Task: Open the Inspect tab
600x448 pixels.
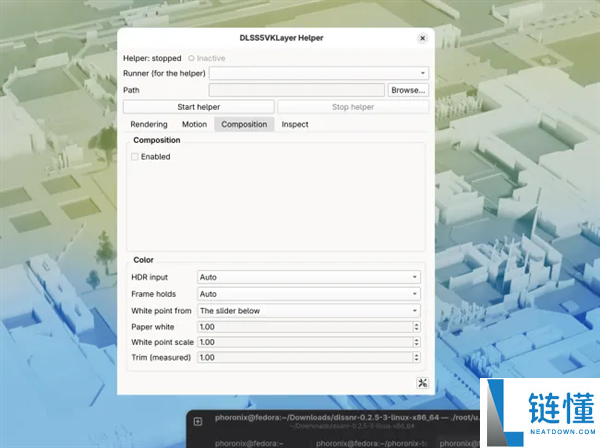Action: click(x=295, y=124)
